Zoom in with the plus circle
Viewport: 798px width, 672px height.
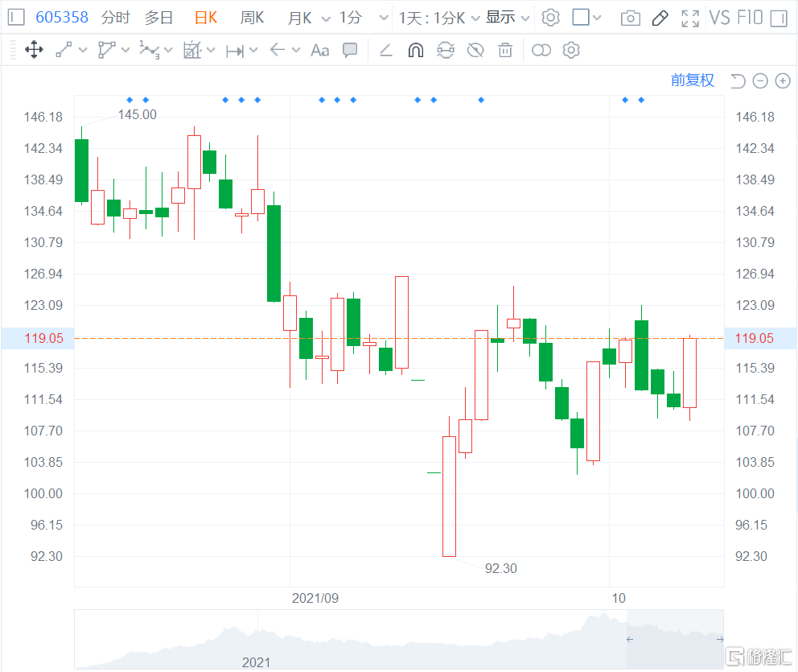pos(783,81)
